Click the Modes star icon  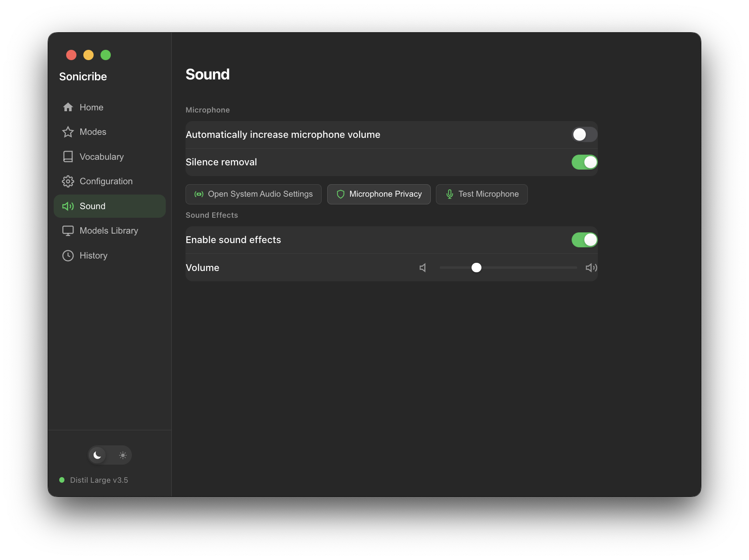[x=68, y=132]
